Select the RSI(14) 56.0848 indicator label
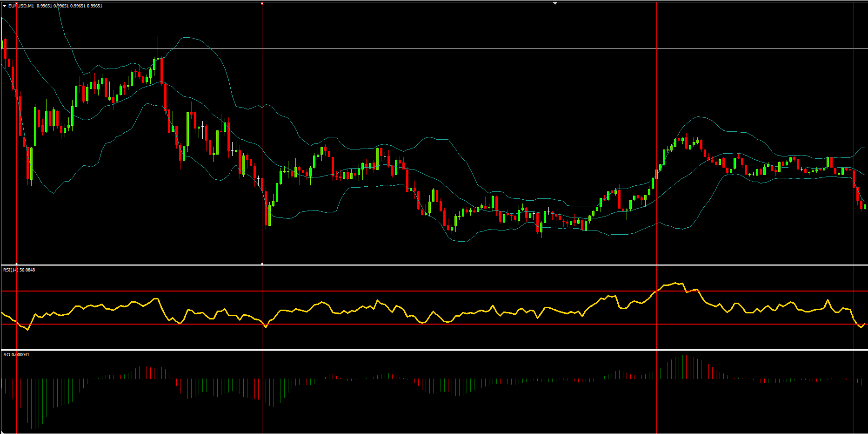Viewport: 868px width, 434px height. 19,270
